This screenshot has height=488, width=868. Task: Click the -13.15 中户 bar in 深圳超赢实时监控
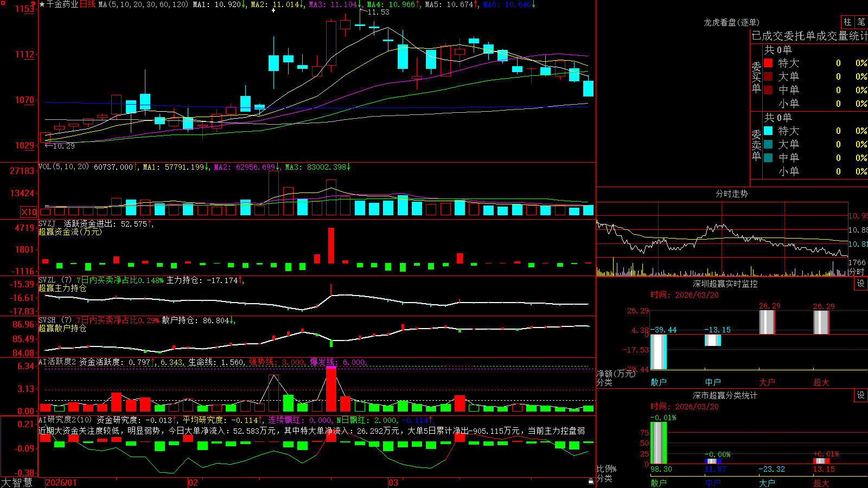(x=713, y=340)
